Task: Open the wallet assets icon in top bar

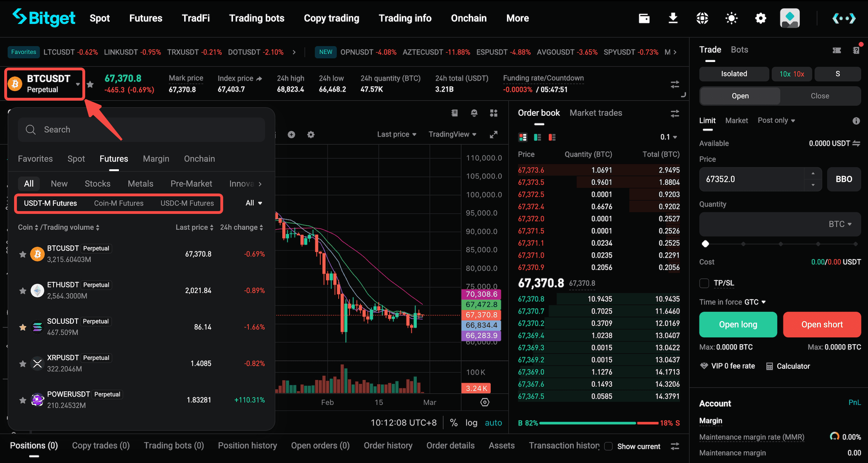Action: pyautogui.click(x=644, y=18)
